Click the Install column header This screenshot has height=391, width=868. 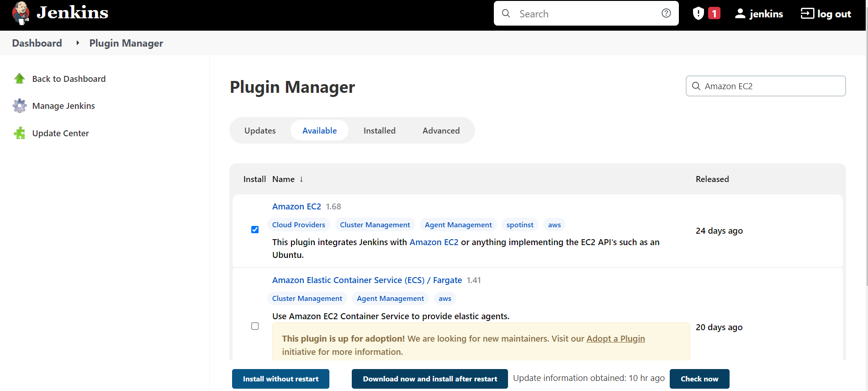(254, 179)
